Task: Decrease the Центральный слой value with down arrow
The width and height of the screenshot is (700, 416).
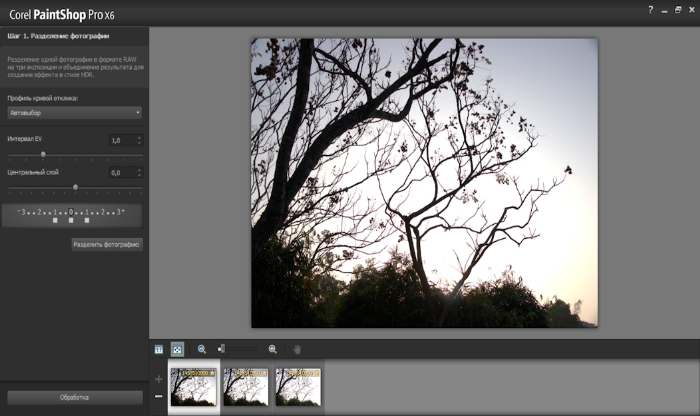Action: [x=139, y=176]
